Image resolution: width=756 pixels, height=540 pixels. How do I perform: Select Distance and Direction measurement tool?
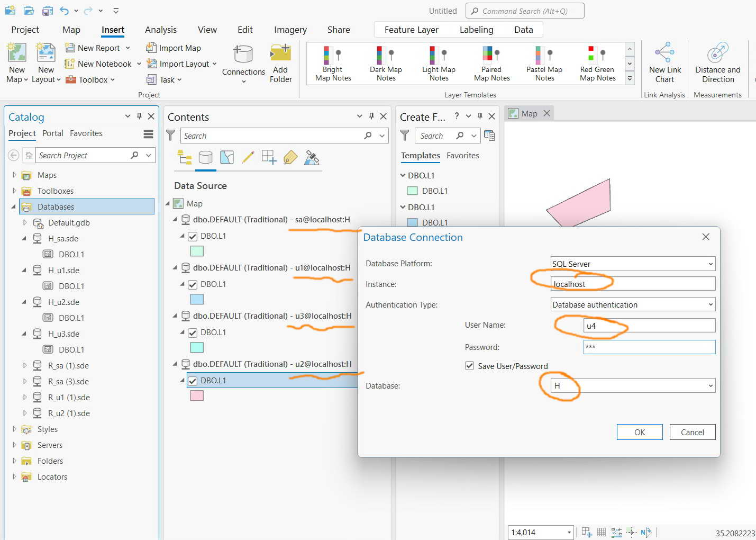point(718,63)
